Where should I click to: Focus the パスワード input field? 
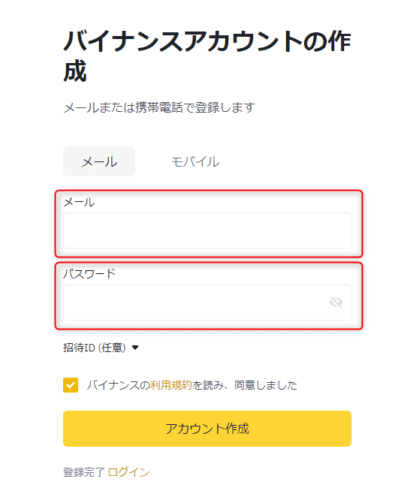pyautogui.click(x=207, y=303)
